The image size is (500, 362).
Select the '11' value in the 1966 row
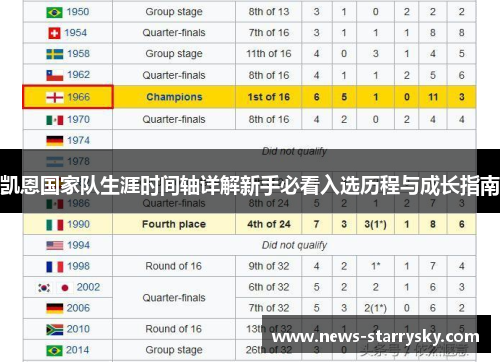pos(433,97)
